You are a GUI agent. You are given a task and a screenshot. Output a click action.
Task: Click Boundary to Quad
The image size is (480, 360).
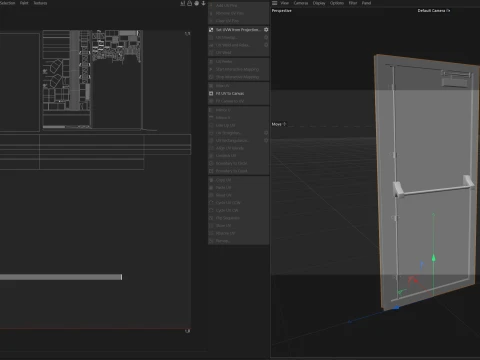click(x=238, y=171)
